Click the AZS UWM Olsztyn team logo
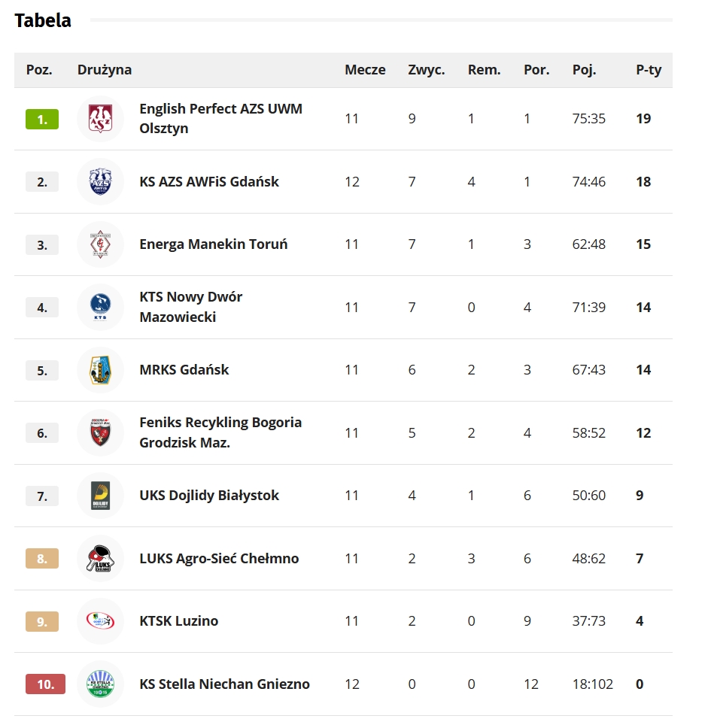Image resolution: width=705 pixels, height=728 pixels. coord(100,119)
